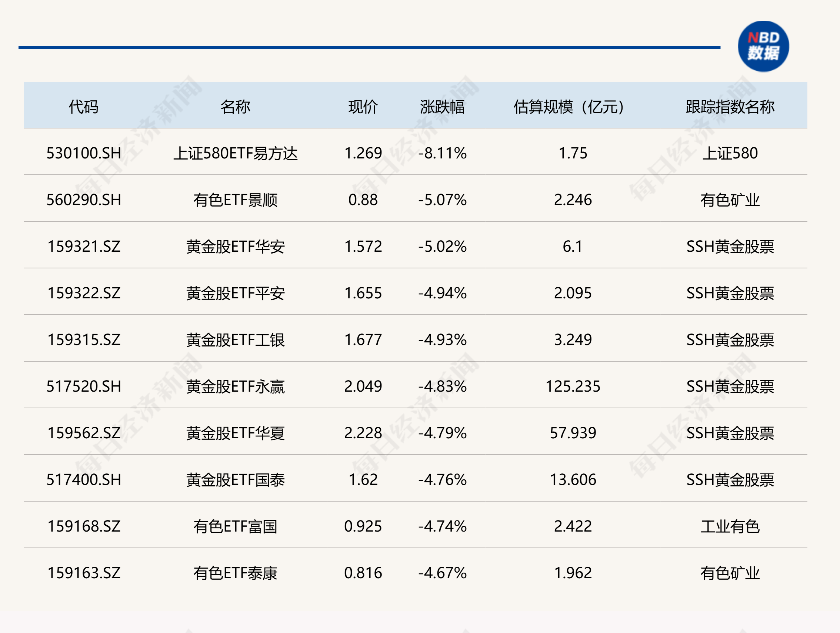
Task: Click the estimated scale 125.235
Action: [573, 387]
